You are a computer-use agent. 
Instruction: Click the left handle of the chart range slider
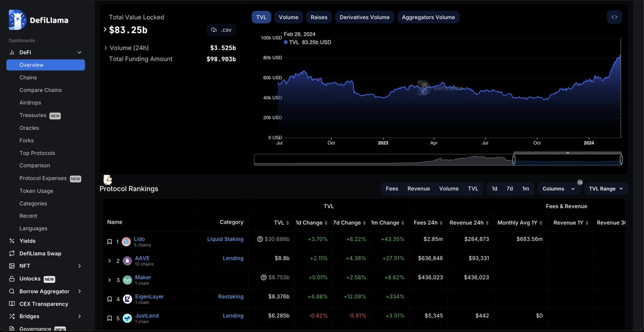click(x=514, y=159)
